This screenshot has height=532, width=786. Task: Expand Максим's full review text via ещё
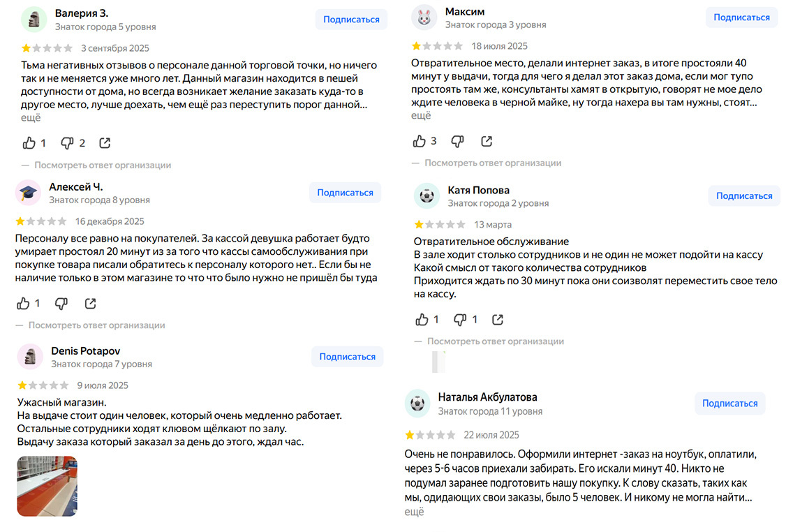[421, 116]
